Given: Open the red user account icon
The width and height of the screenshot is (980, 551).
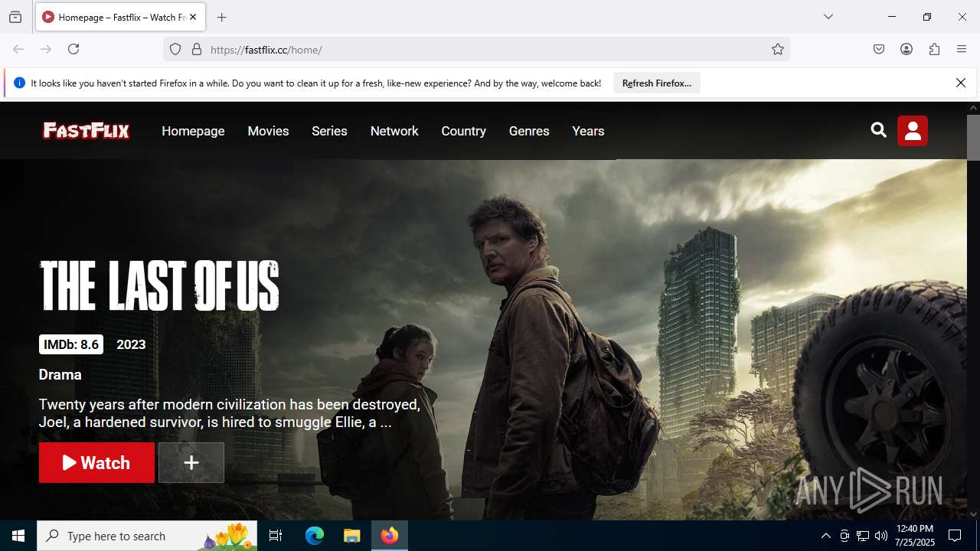Looking at the screenshot, I should [x=913, y=131].
